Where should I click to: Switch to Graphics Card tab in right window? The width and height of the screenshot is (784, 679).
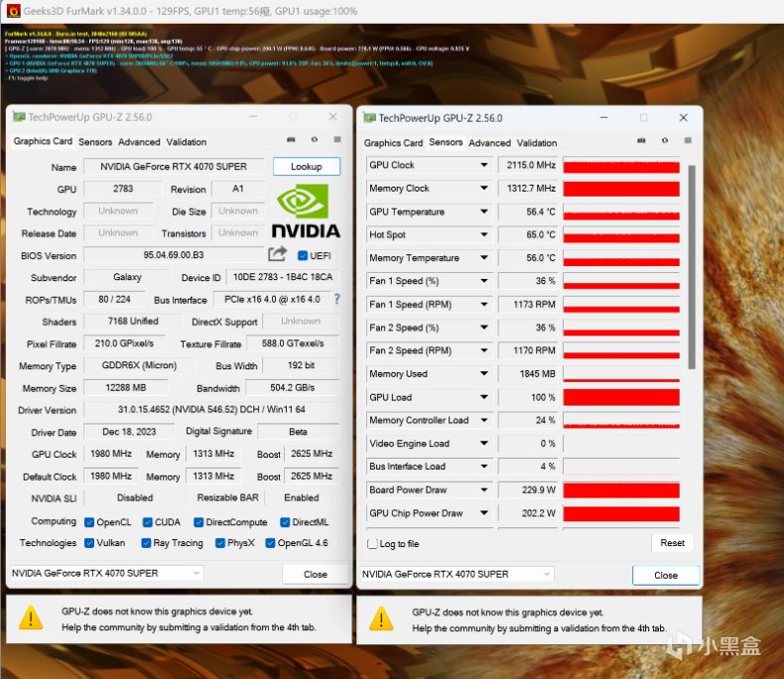[393, 143]
